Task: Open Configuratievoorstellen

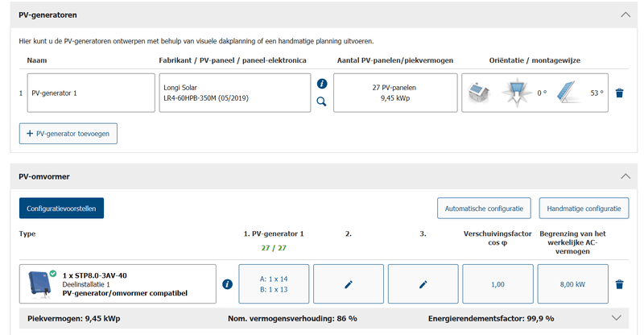Action: 61,209
